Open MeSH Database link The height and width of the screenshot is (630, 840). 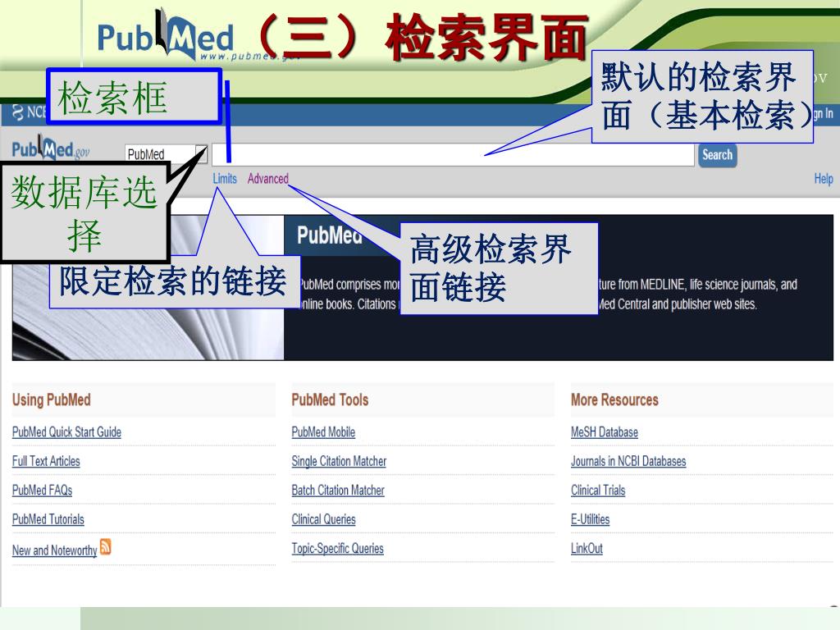[x=605, y=432]
